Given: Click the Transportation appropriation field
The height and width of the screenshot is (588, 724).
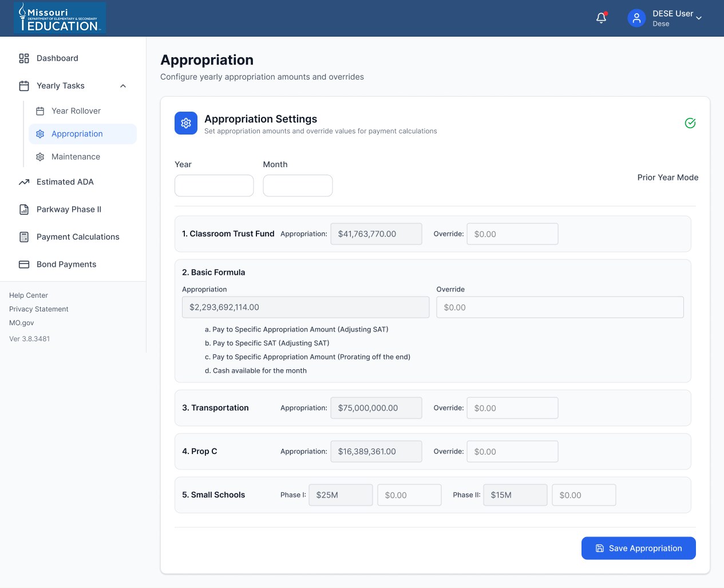Looking at the screenshot, I should (x=377, y=408).
